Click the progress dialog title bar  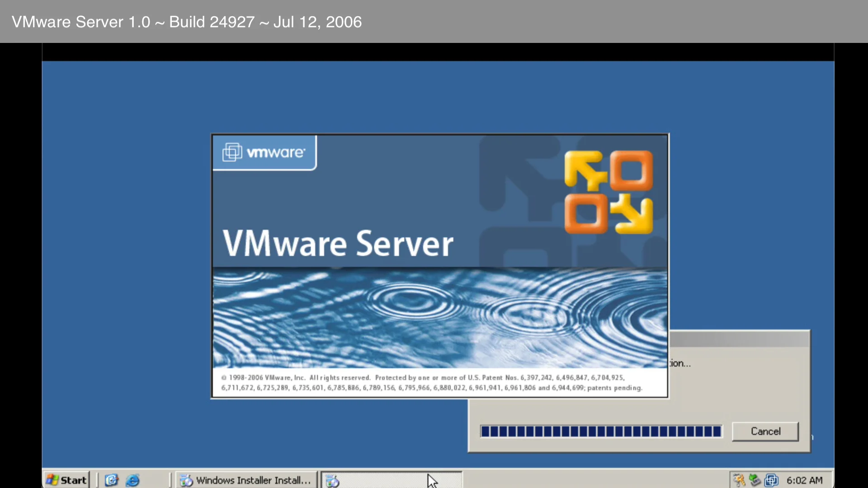[x=740, y=339]
